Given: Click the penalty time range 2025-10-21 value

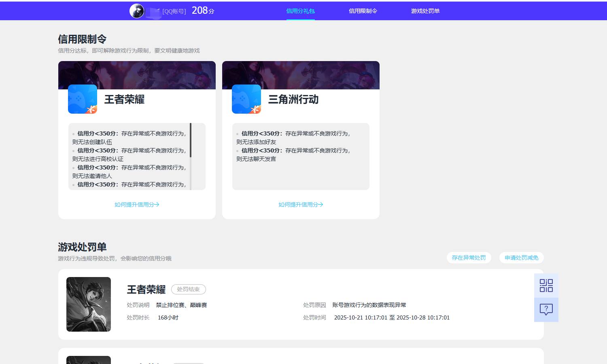Looking at the screenshot, I should click(392, 317).
